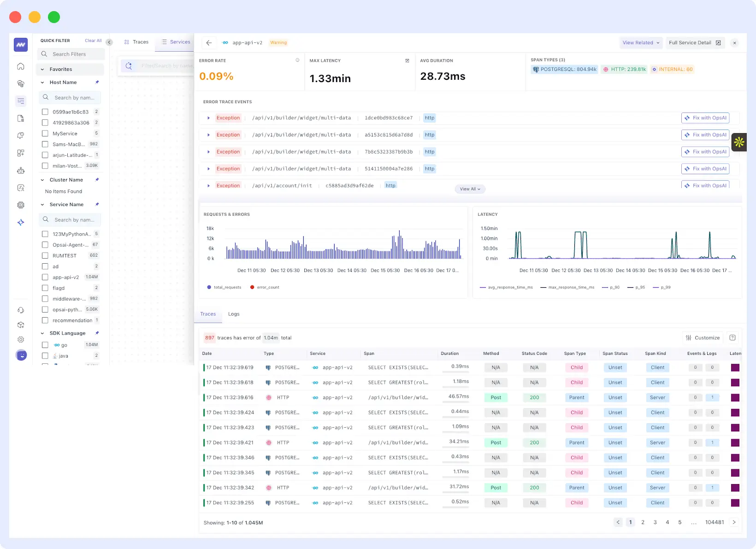Switch to the Logs tab
Screen dimensions: 756x549
[234, 314]
